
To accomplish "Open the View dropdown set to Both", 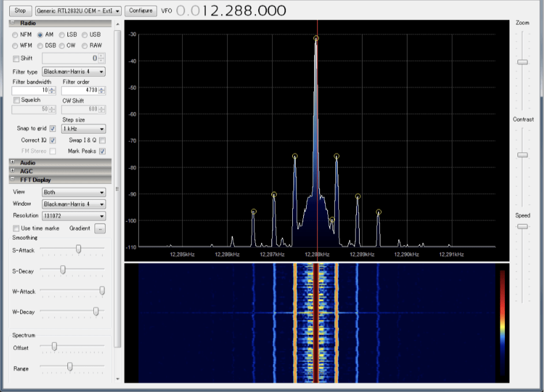I will [74, 193].
